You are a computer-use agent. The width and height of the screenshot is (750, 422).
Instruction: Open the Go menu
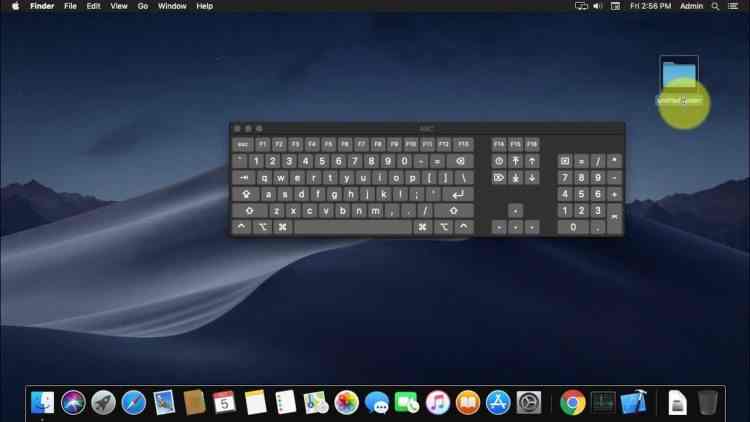click(143, 6)
